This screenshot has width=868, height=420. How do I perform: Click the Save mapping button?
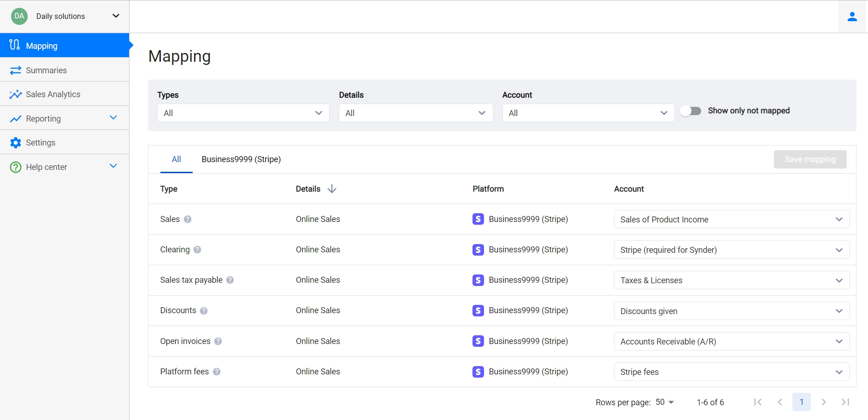[810, 159]
